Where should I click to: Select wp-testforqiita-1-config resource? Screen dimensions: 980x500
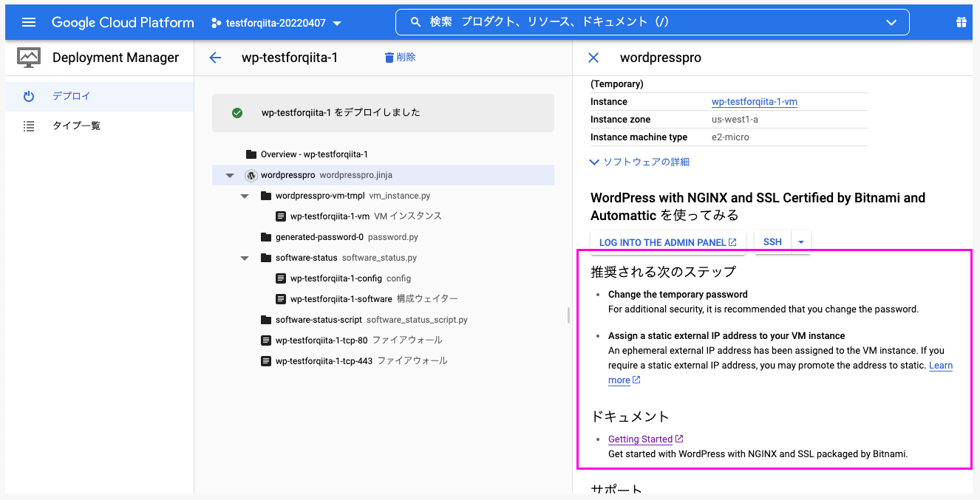pos(350,278)
